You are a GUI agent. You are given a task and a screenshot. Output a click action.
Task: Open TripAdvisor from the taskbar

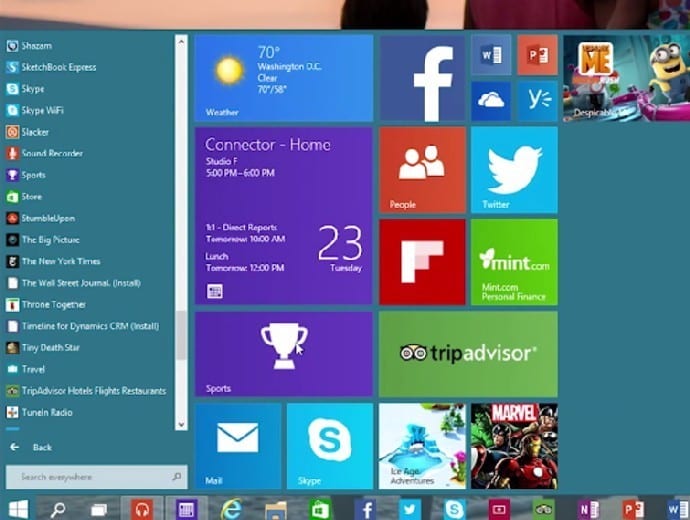point(543,509)
